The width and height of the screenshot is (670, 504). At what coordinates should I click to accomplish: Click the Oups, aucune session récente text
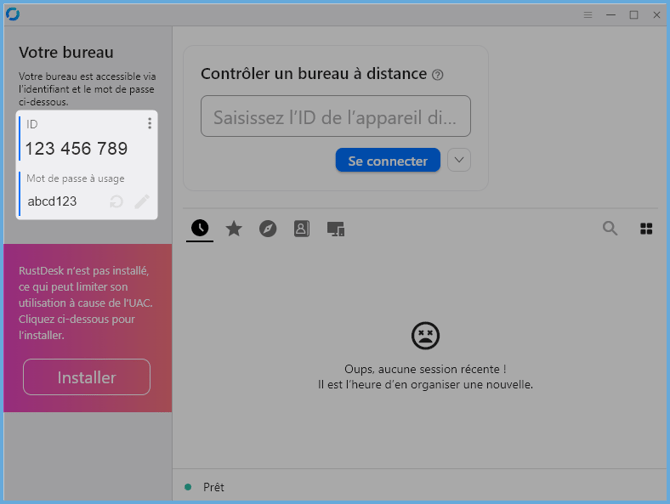425,369
